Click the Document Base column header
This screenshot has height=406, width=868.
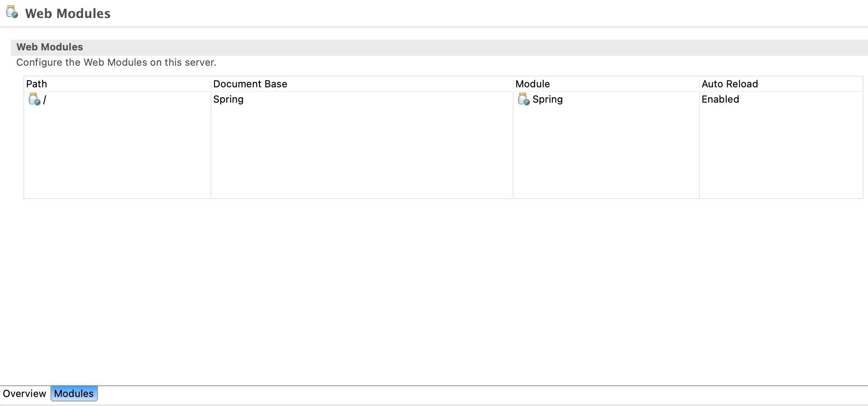[362, 84]
